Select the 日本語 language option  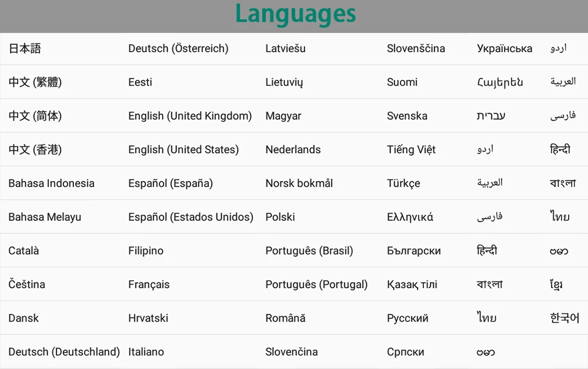[x=25, y=49]
